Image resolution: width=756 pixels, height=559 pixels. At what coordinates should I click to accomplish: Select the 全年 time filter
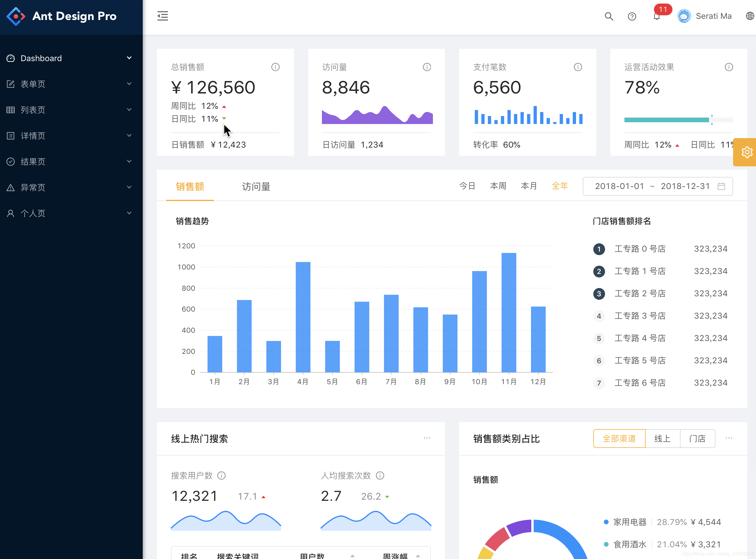pos(560,186)
